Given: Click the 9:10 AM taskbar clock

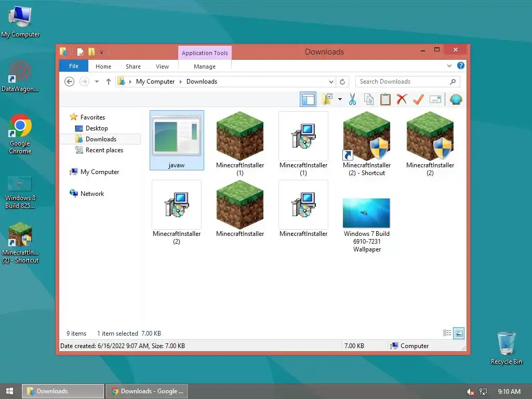Looking at the screenshot, I should tap(509, 392).
